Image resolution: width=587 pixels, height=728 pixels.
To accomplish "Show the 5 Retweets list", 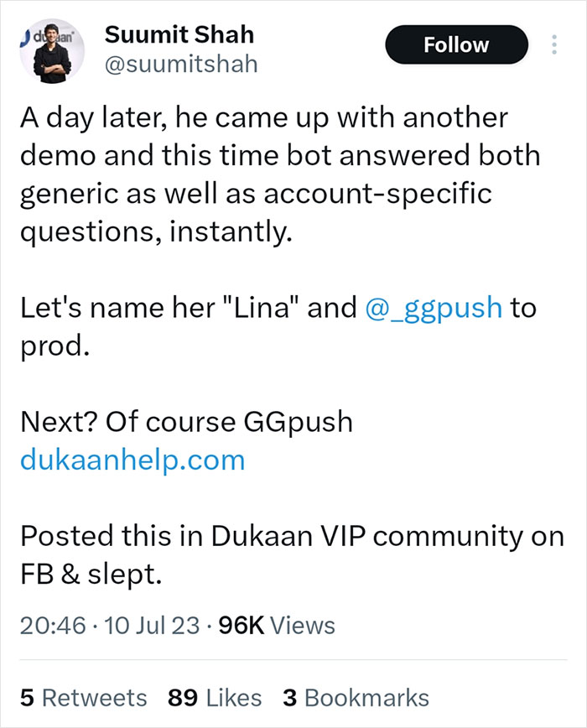I will tap(83, 698).
